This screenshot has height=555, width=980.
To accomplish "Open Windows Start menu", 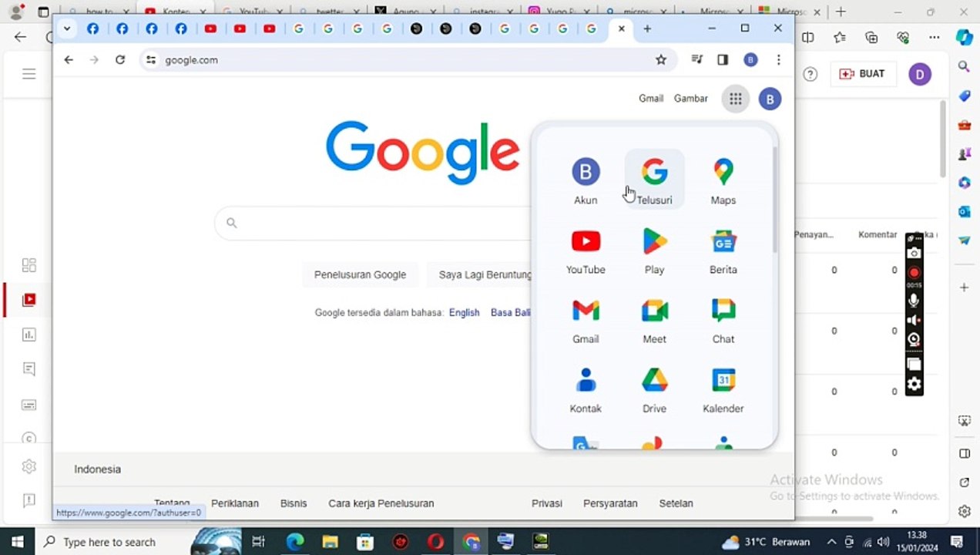I will pyautogui.click(x=18, y=542).
